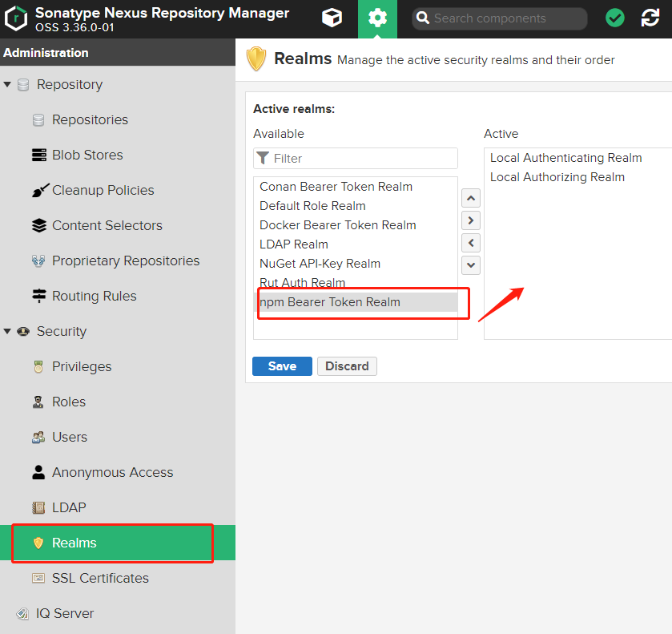Click the Privileges medal icon
Screen dimensions: 672x634
coord(38,367)
